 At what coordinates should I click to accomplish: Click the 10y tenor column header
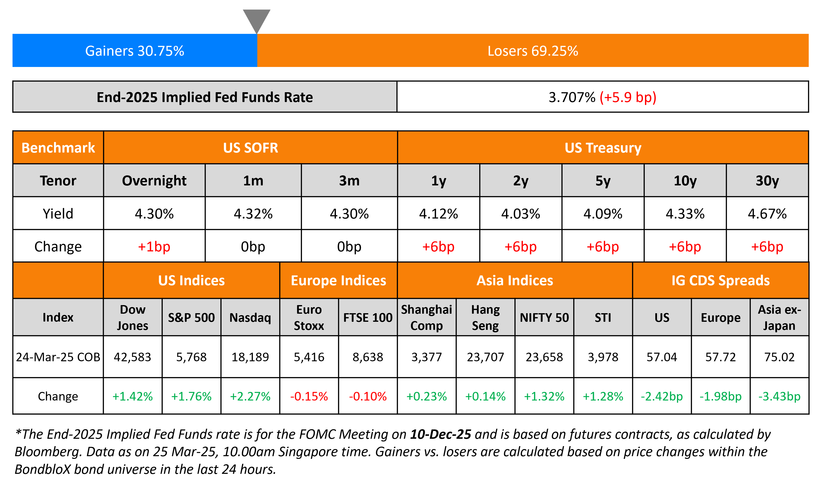click(685, 181)
